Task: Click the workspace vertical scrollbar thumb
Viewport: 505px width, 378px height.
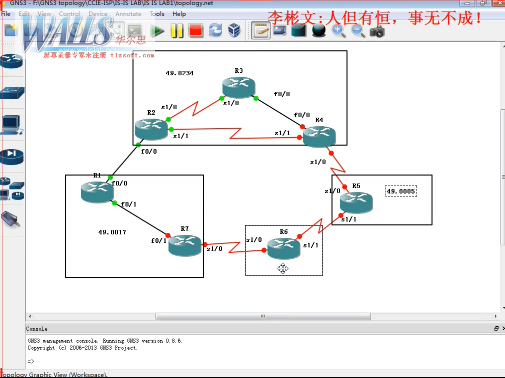Action: tap(503, 177)
